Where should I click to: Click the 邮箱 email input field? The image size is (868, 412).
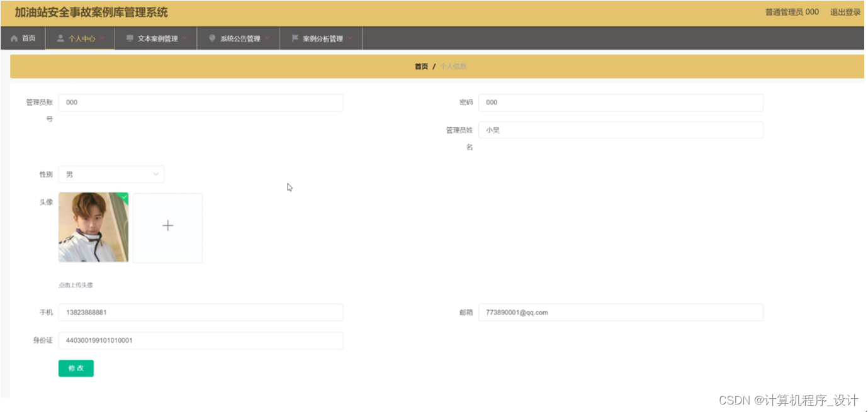point(621,313)
